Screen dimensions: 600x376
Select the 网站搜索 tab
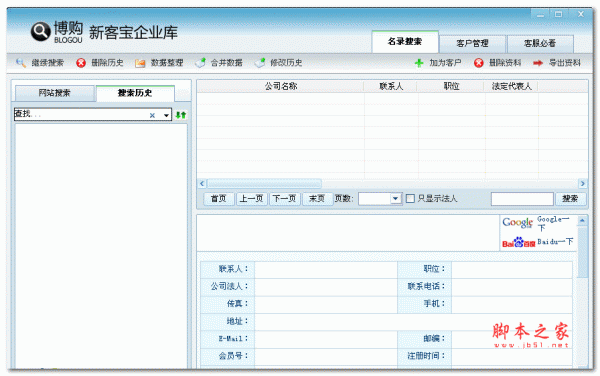pos(54,93)
